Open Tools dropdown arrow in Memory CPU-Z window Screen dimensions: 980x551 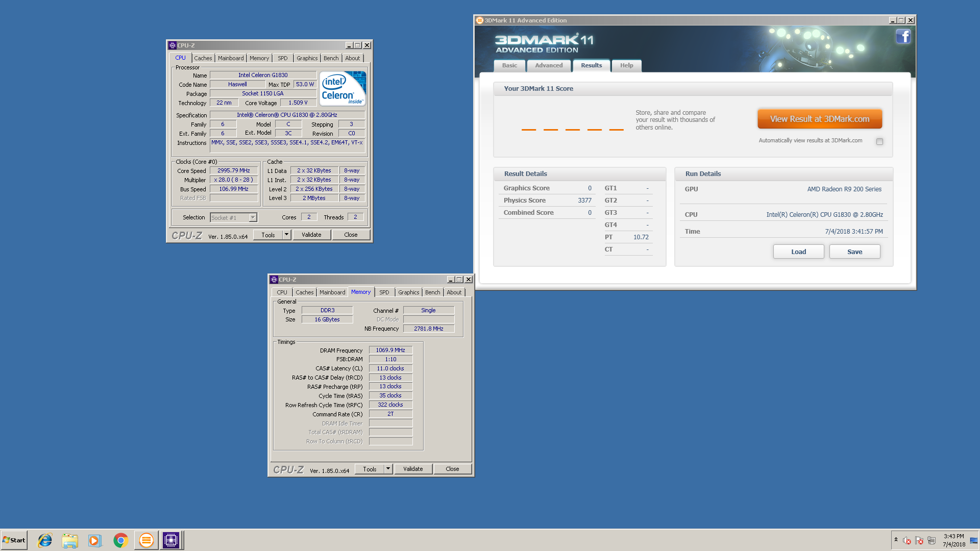click(x=388, y=469)
